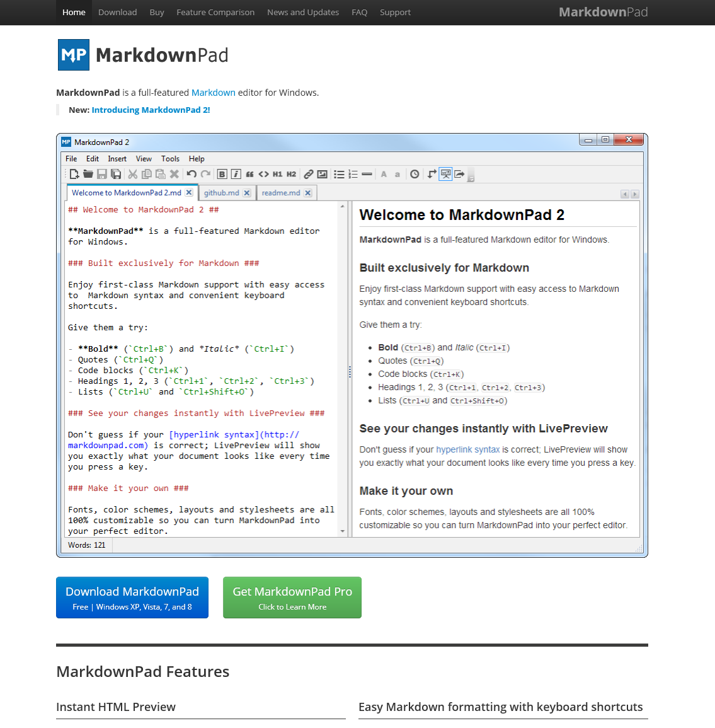Open FAQ in the top navigation
Image resolution: width=715 pixels, height=728 pixels.
click(360, 13)
